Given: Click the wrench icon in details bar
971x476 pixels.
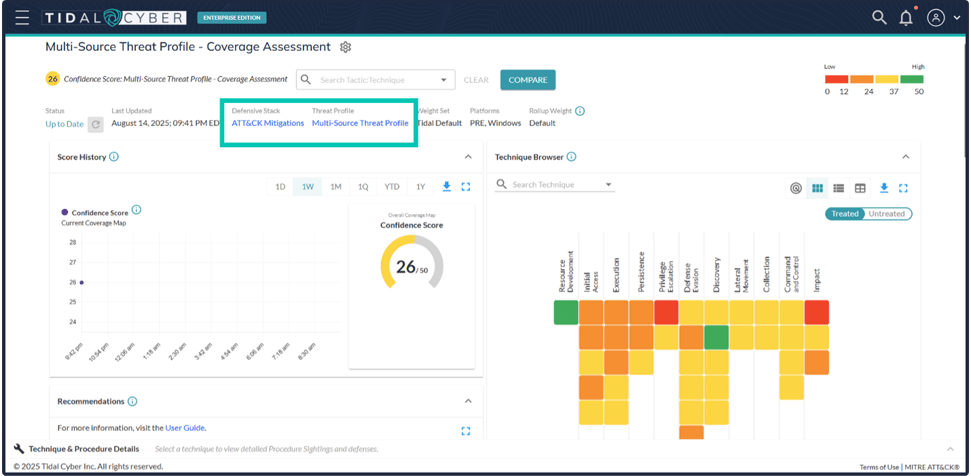Looking at the screenshot, I should pyautogui.click(x=19, y=449).
